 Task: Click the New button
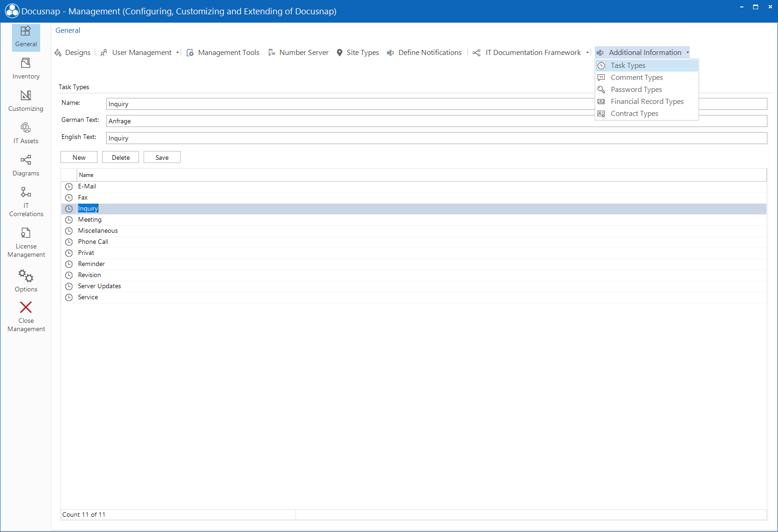[x=79, y=157]
